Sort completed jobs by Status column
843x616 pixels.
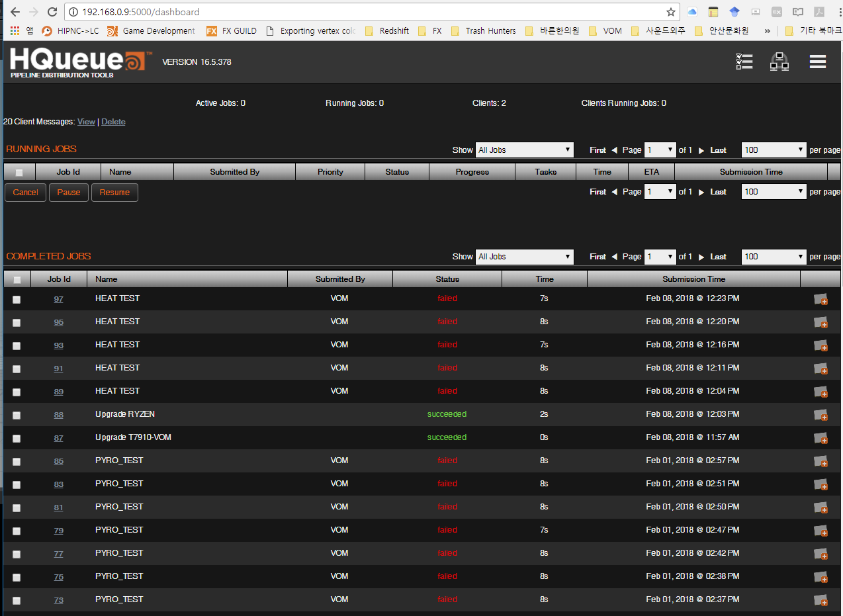[447, 279]
